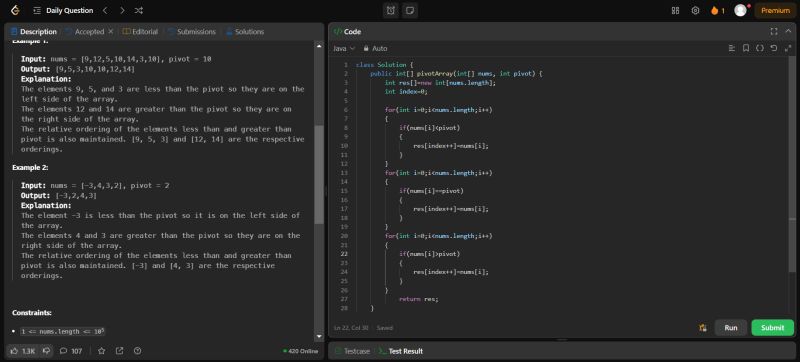The image size is (800, 362).
Task: Click the Run button
Action: [731, 328]
